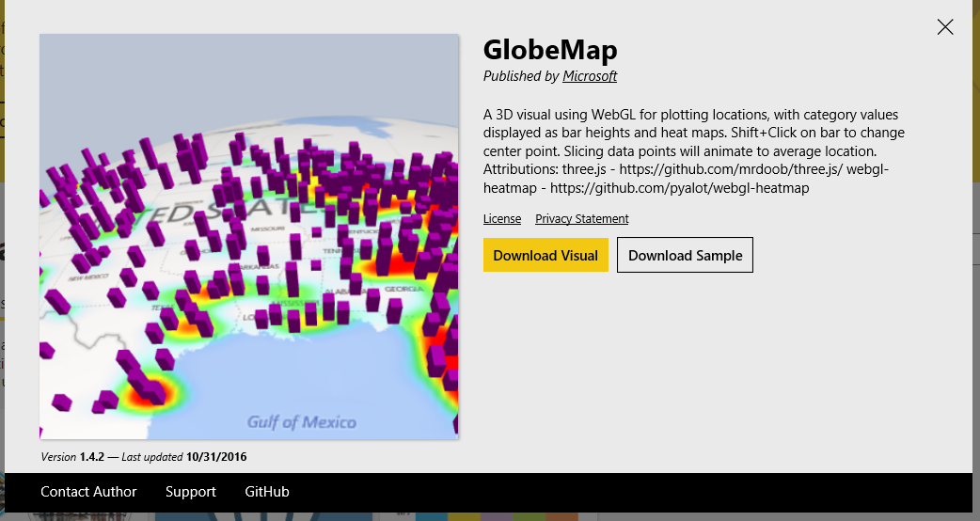980x521 pixels.
Task: Click the GlobeMap title heading
Action: (x=550, y=50)
